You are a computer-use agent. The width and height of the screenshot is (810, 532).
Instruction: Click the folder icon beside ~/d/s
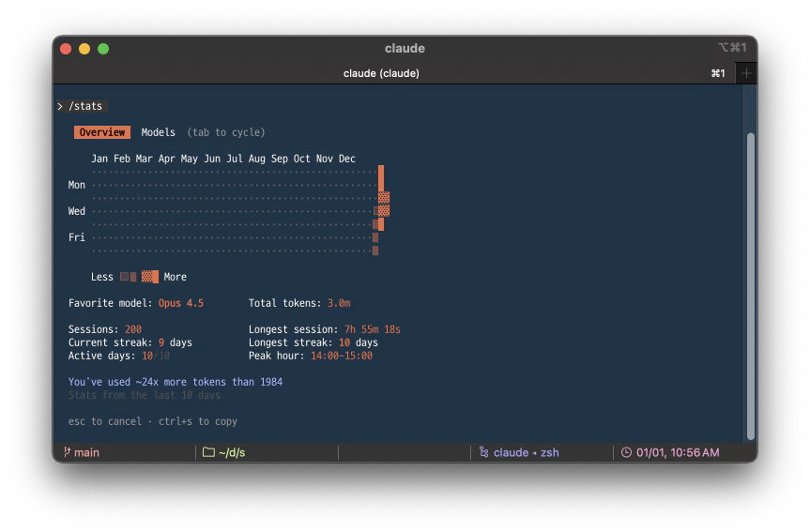(208, 452)
